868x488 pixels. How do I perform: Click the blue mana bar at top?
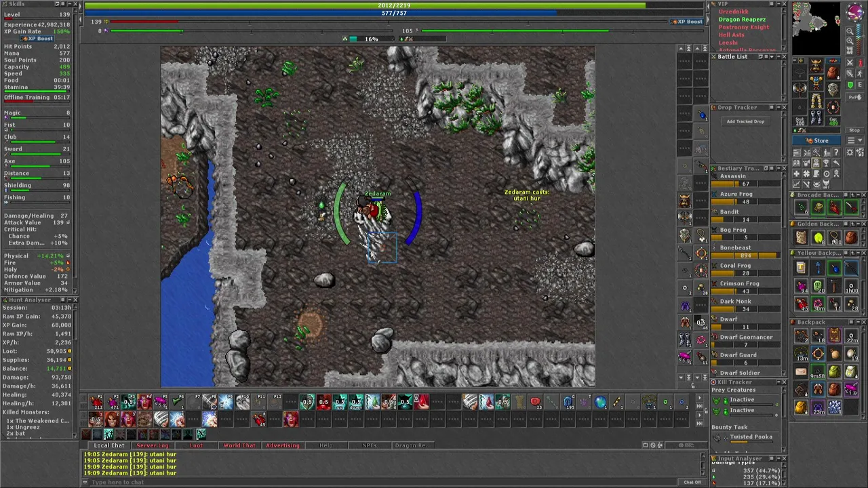point(393,13)
